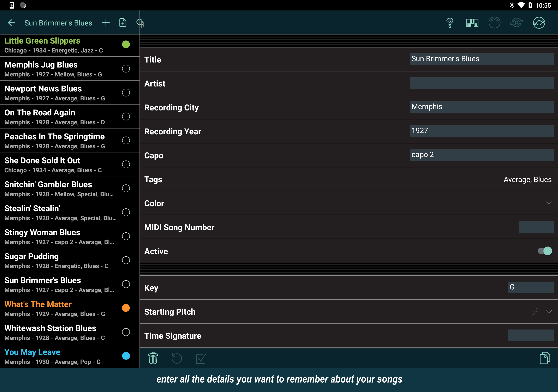This screenshot has width=558, height=392.
Task: Tap the back arrow icon
Action: [x=11, y=23]
